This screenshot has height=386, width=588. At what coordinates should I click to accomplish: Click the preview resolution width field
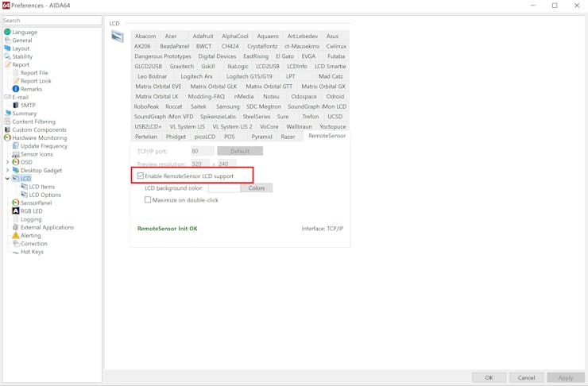(200, 164)
